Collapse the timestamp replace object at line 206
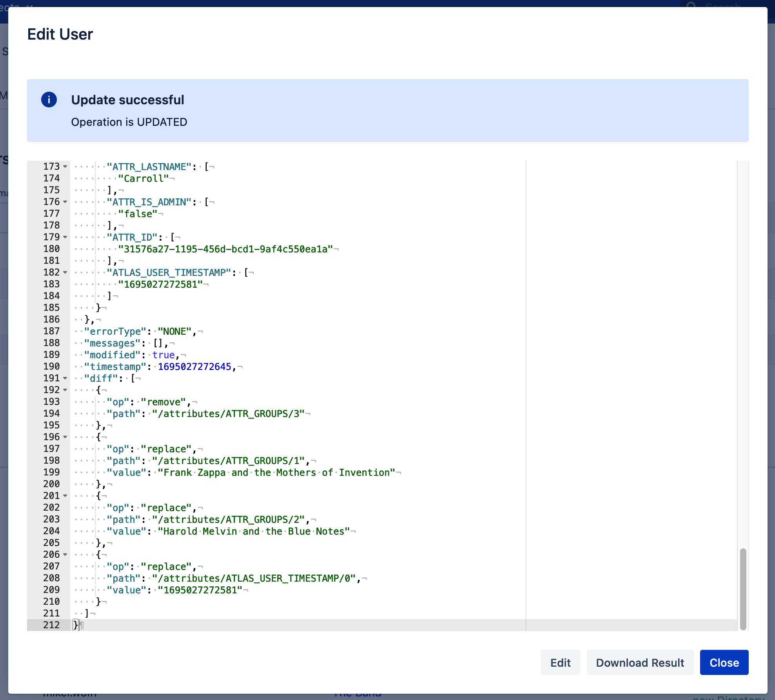775x700 pixels. coord(65,555)
